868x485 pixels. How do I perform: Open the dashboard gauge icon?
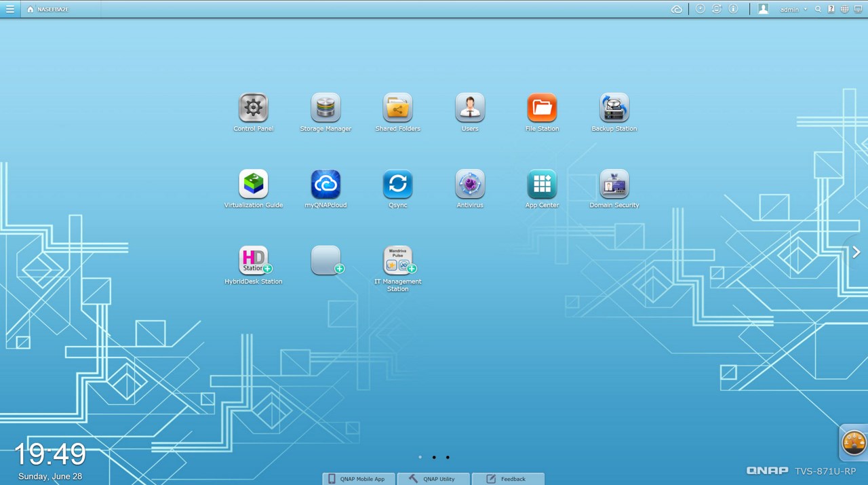coord(854,443)
